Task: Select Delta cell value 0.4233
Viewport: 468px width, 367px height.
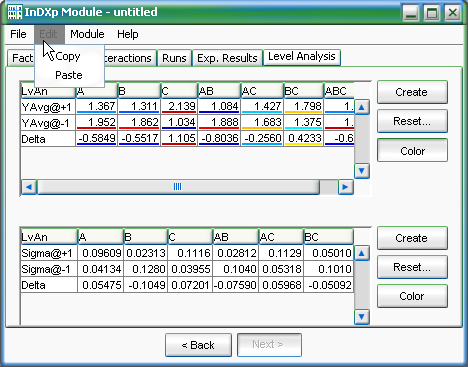Action: [304, 138]
